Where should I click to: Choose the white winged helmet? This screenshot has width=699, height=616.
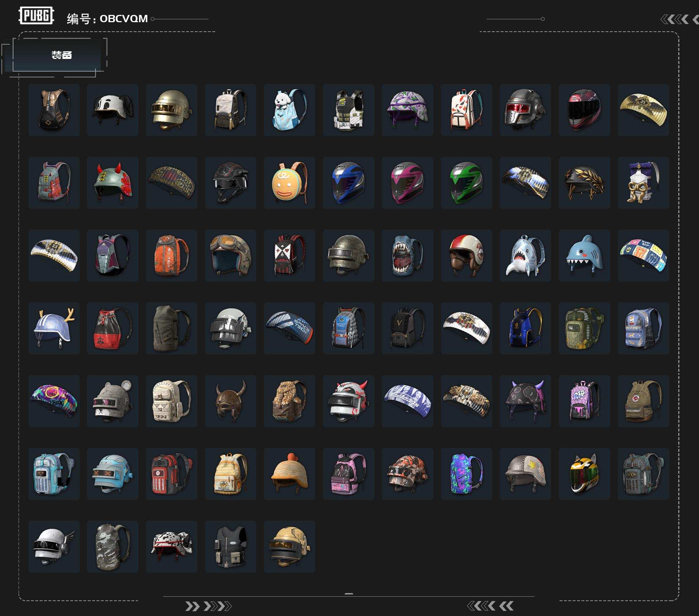(x=54, y=547)
